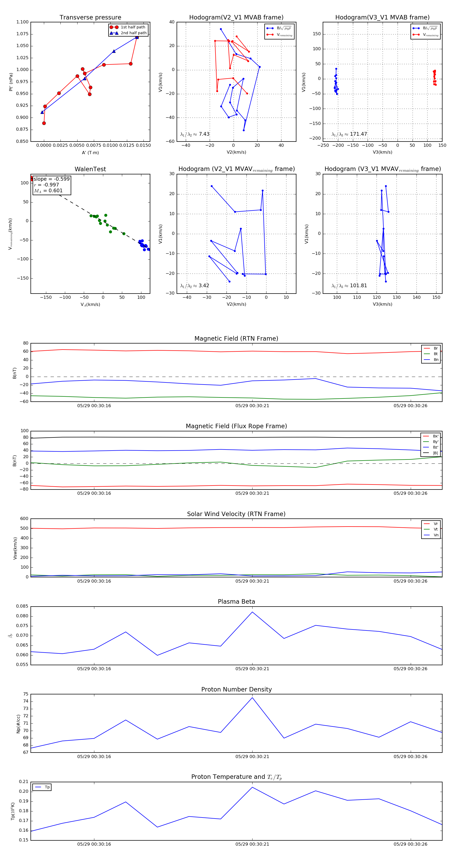Click '05/29 00:30:21' tick under Plasma Beta

[x=252, y=669]
